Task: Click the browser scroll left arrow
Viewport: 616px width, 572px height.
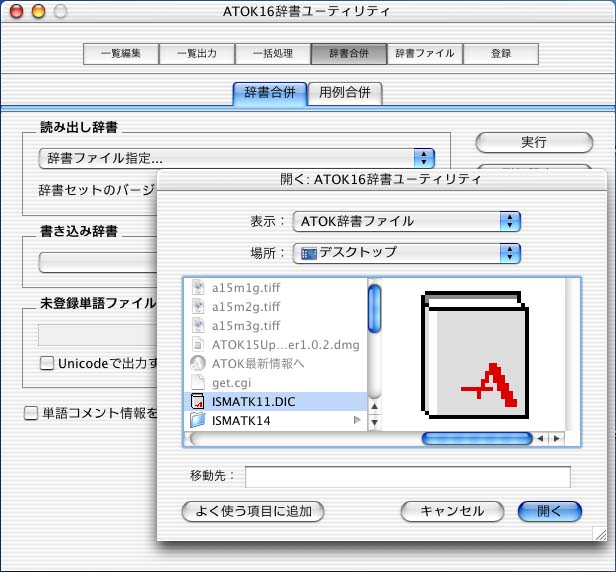Action: tap(541, 438)
